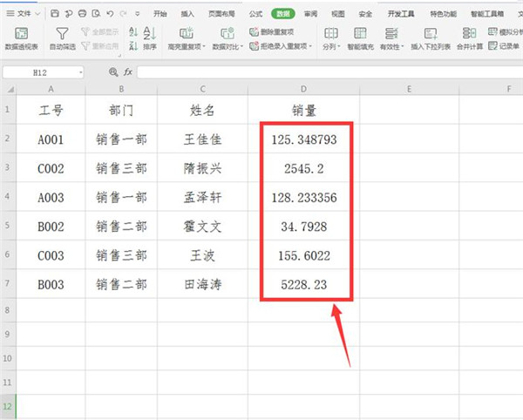
Task: Click the Name Box showing H12
Action: pos(44,72)
